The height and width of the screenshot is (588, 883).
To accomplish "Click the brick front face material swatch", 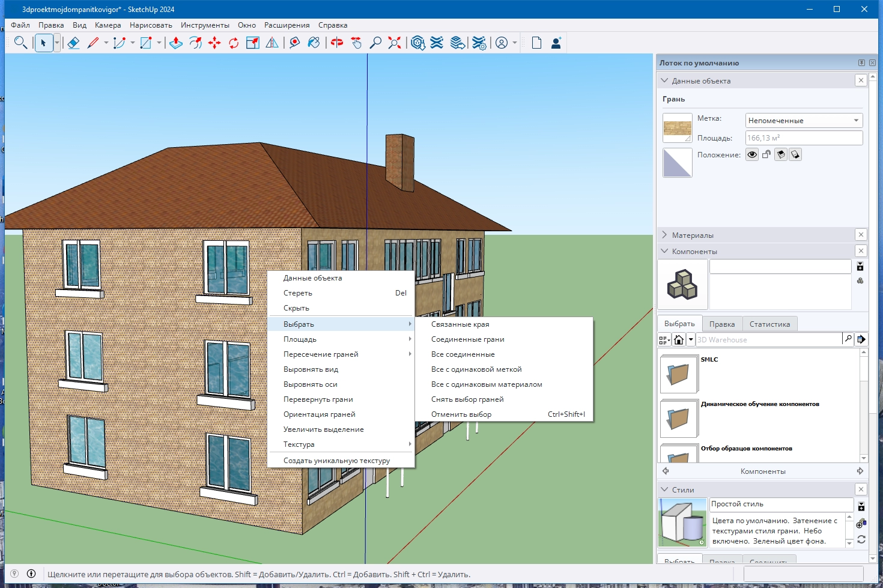I will point(677,127).
